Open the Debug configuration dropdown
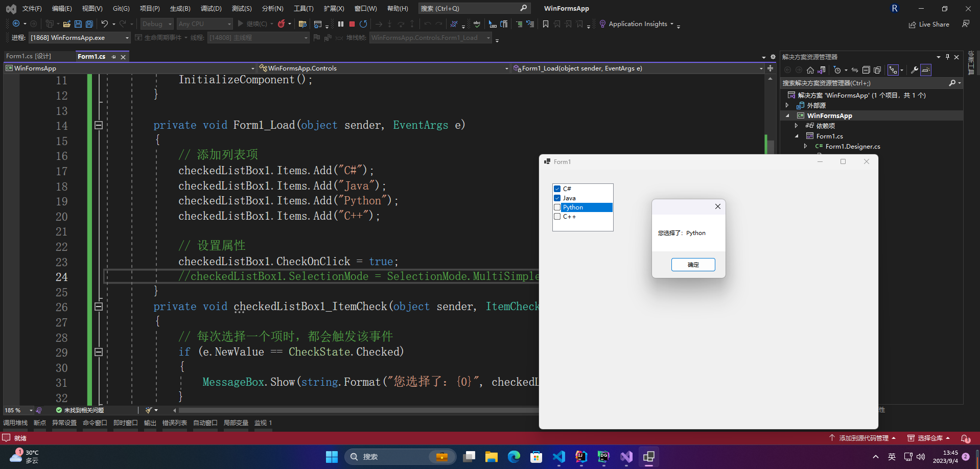This screenshot has width=980, height=469. click(x=157, y=24)
